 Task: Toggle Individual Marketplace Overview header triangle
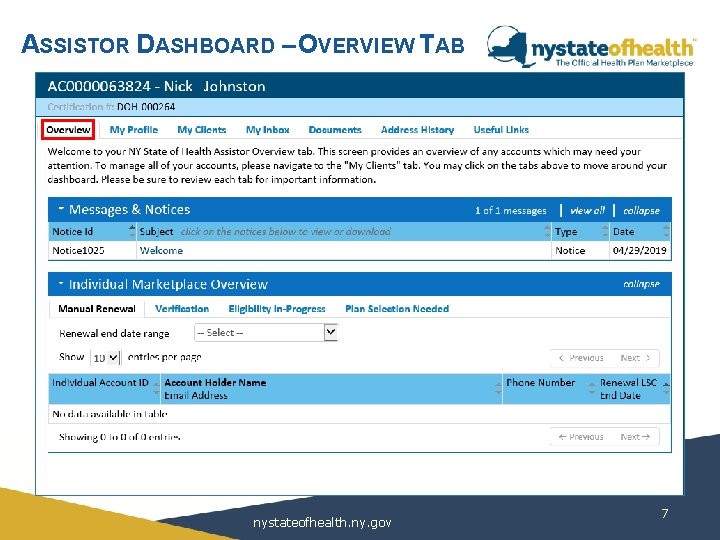[61, 283]
